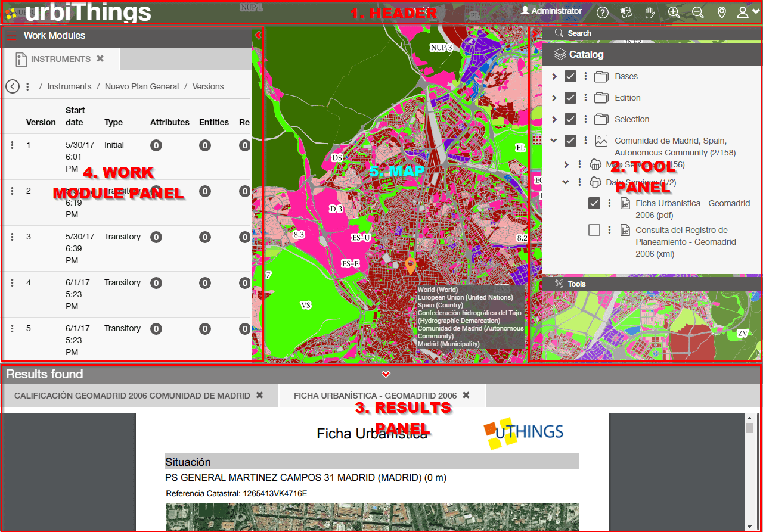Go to Instruments in the breadcrumb
This screenshot has height=532, width=763.
(x=69, y=86)
